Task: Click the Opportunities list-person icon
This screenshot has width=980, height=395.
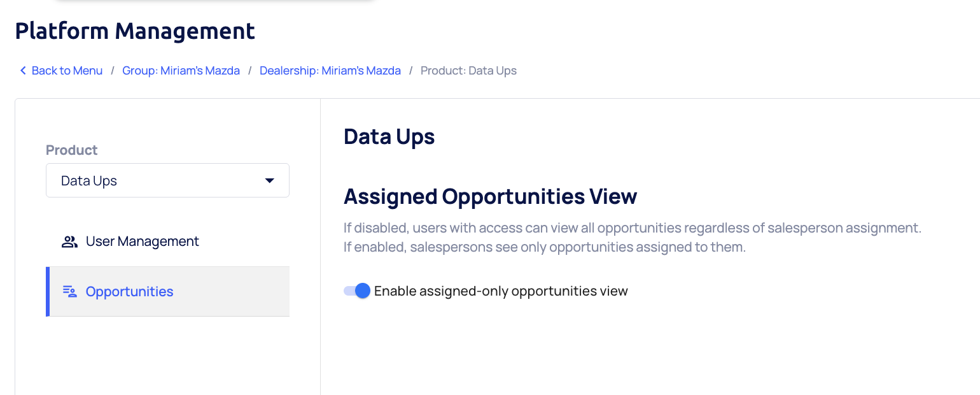Action: 69,292
